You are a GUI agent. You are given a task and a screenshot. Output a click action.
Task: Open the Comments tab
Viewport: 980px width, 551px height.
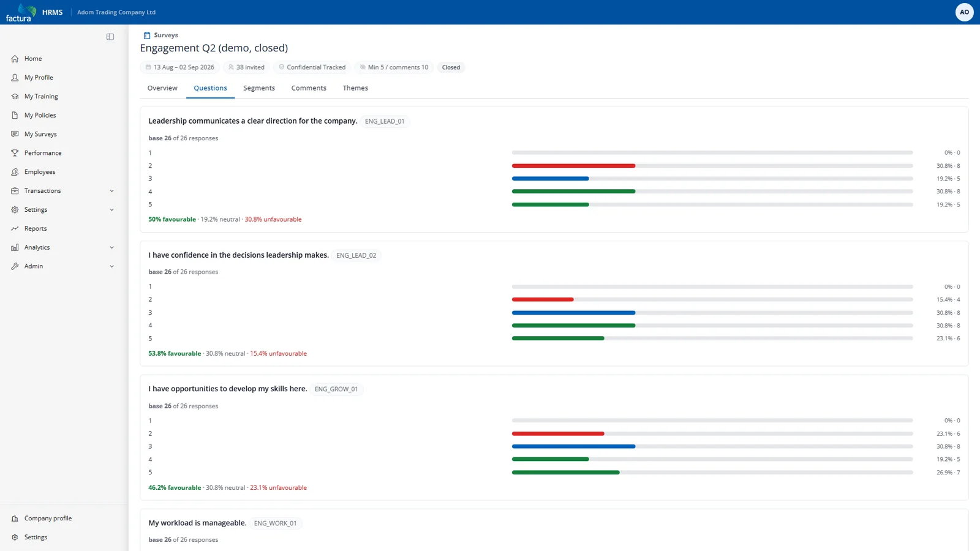[309, 88]
